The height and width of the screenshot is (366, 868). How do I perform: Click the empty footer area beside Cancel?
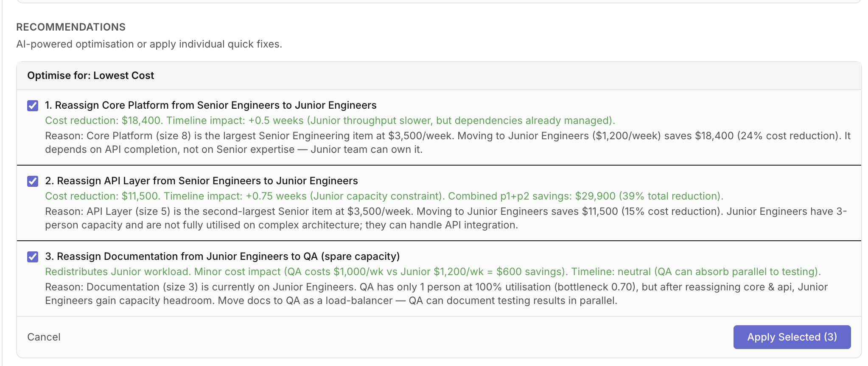[382, 337]
